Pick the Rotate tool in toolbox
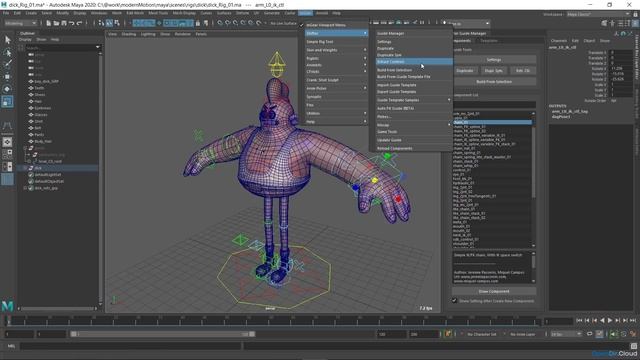Image resolution: width=640 pixels, height=360 pixels. point(7,89)
